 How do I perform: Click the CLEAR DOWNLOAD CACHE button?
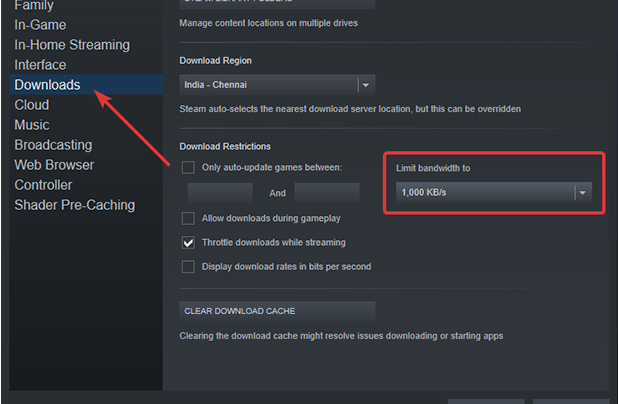pos(277,311)
